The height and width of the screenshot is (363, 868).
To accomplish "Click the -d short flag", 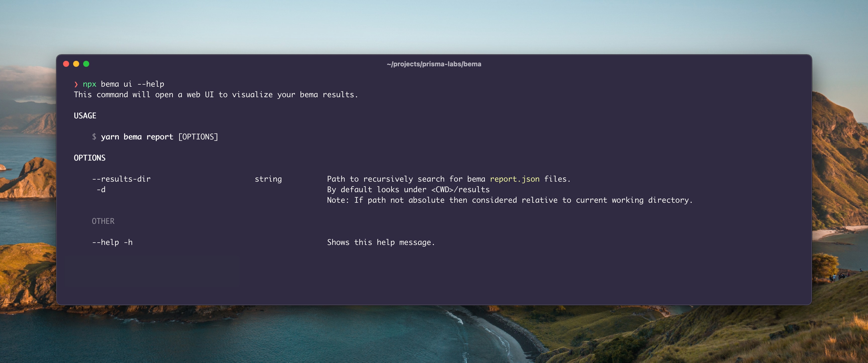I will [x=101, y=190].
